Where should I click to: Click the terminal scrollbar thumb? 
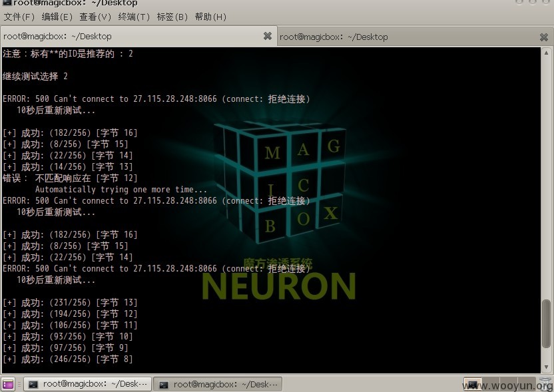[546, 323]
